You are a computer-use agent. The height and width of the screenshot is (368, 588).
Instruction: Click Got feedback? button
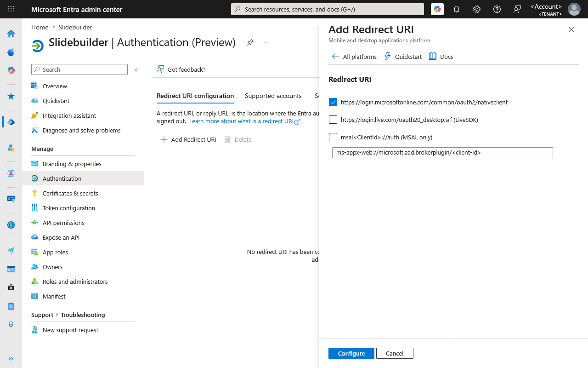click(x=181, y=69)
